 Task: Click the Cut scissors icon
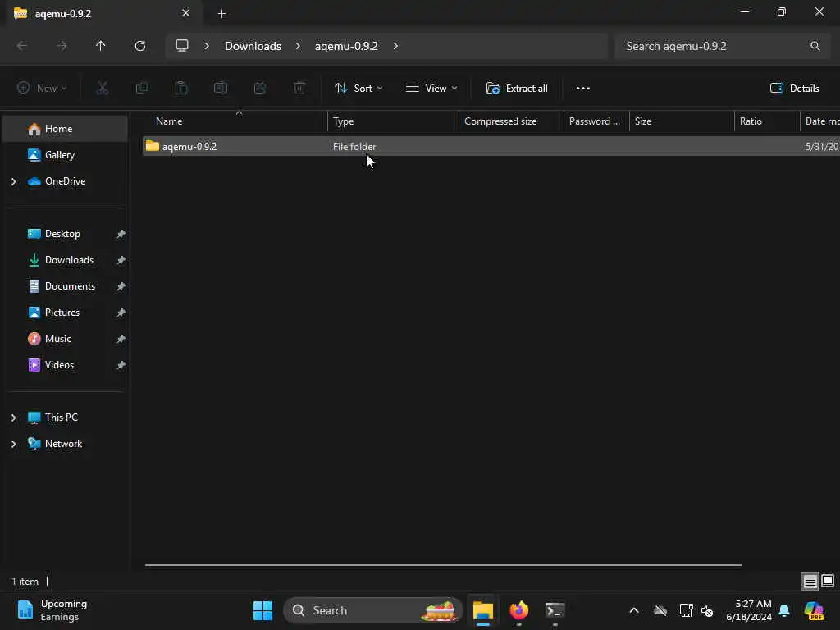pos(103,89)
